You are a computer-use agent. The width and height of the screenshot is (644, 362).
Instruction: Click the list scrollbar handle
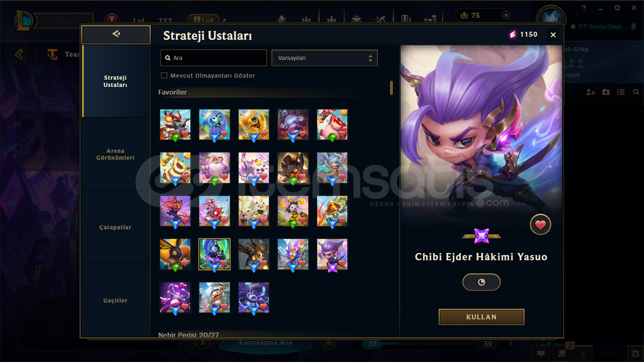pos(391,88)
